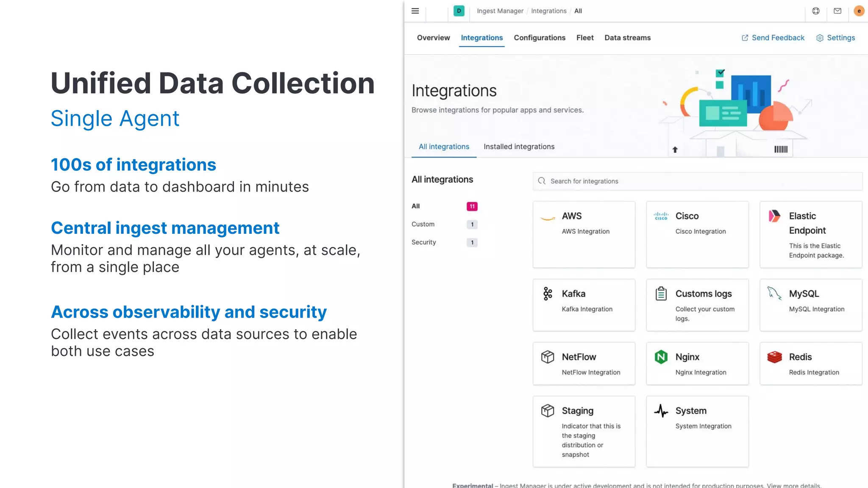Click the search magnifier icon
Viewport: 868px width, 488px height.
[x=542, y=181]
